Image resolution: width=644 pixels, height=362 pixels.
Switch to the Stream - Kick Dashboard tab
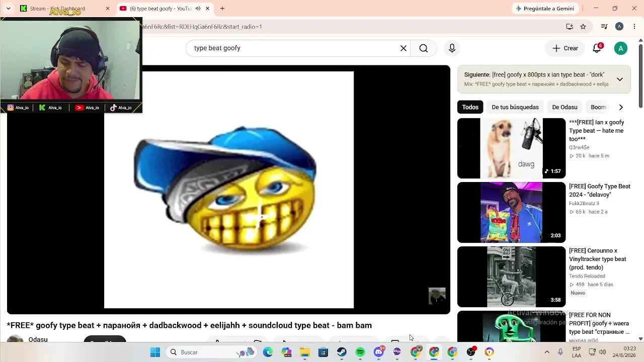point(65,9)
